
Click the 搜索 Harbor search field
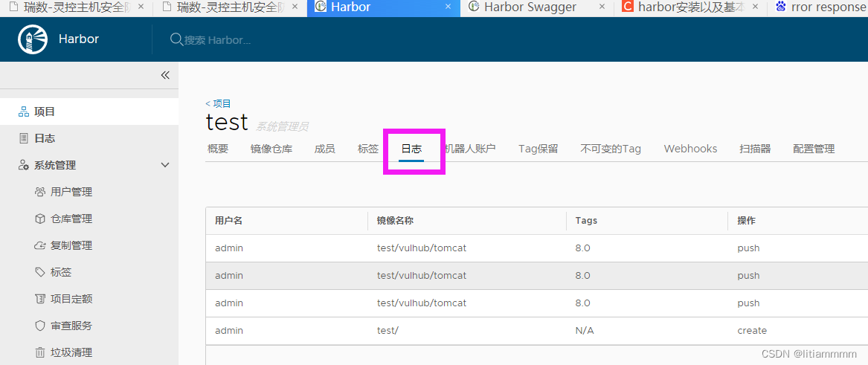coord(217,40)
